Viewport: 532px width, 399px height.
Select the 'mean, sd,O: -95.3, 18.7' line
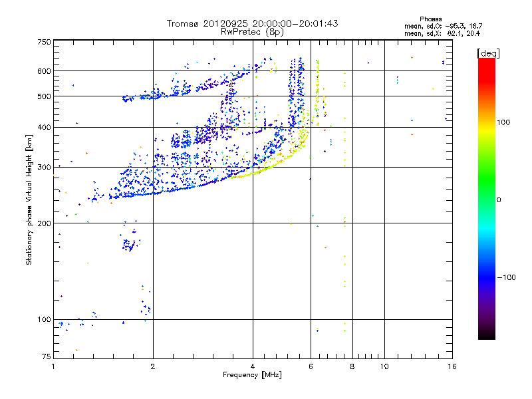coord(443,26)
